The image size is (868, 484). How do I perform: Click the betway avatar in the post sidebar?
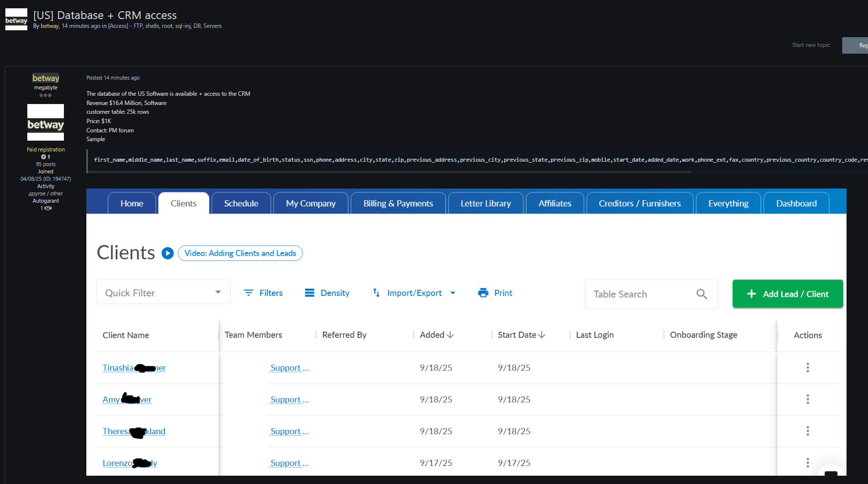(x=45, y=123)
